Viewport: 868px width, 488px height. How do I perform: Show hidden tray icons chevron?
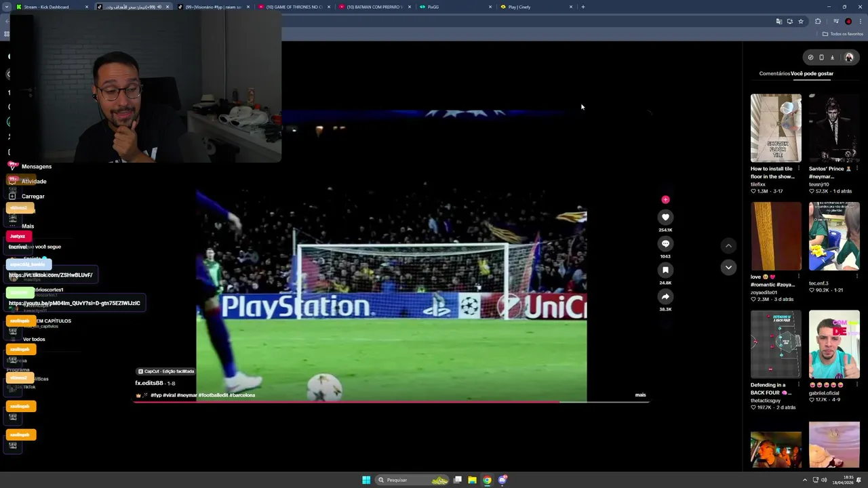(x=806, y=480)
